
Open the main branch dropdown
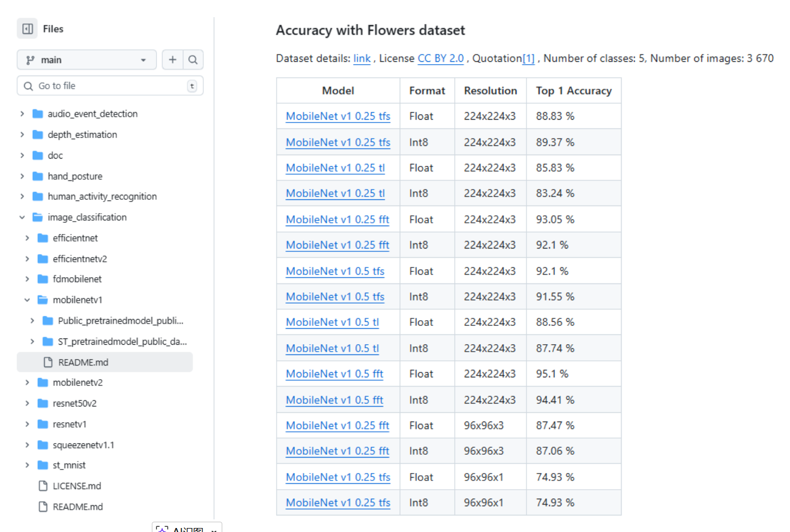tap(87, 60)
